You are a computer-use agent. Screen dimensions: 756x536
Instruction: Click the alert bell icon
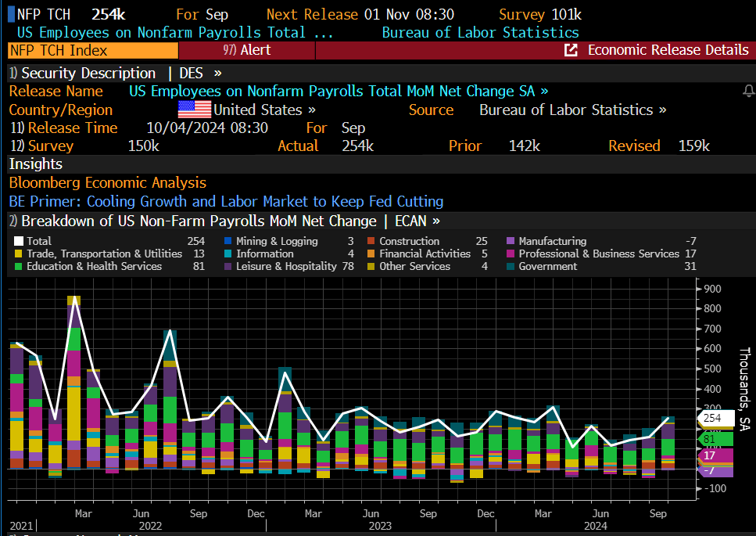click(748, 92)
